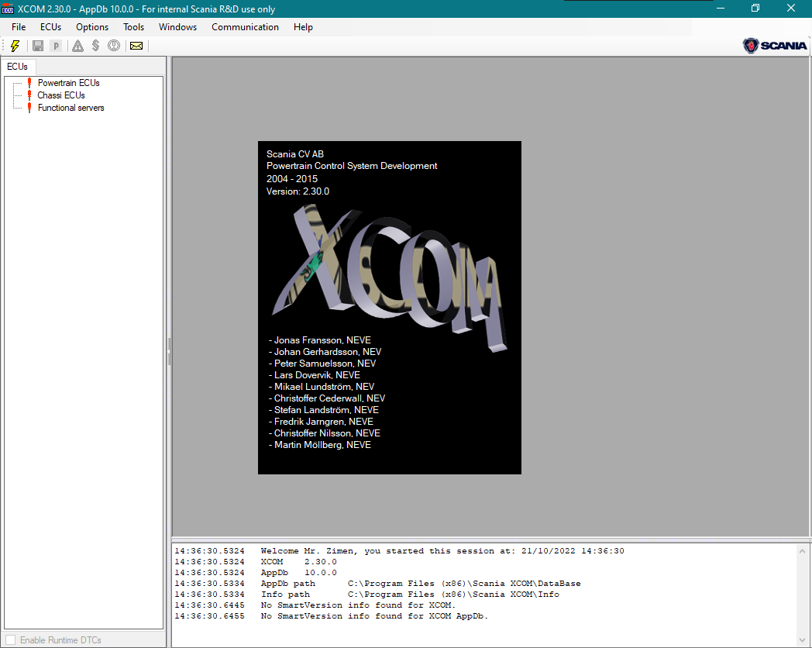The width and height of the screenshot is (812, 648).
Task: Click the warning triangle DTC icon
Action: coord(77,46)
